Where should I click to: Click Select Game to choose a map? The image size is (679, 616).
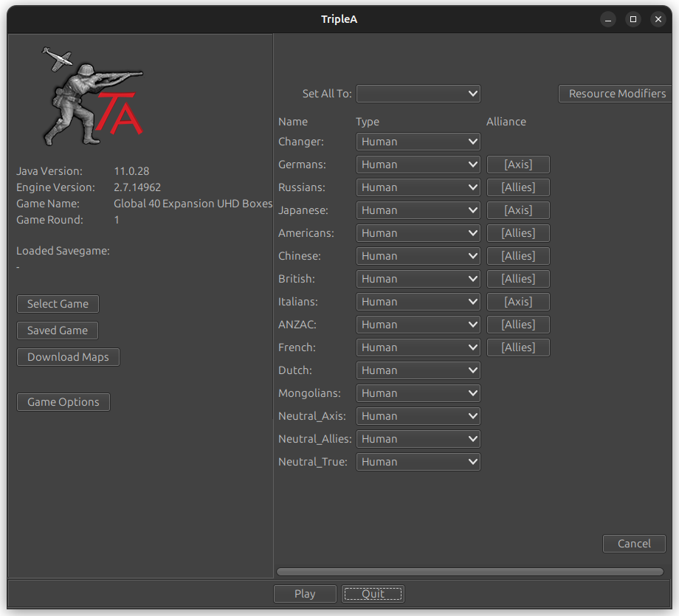coord(58,304)
